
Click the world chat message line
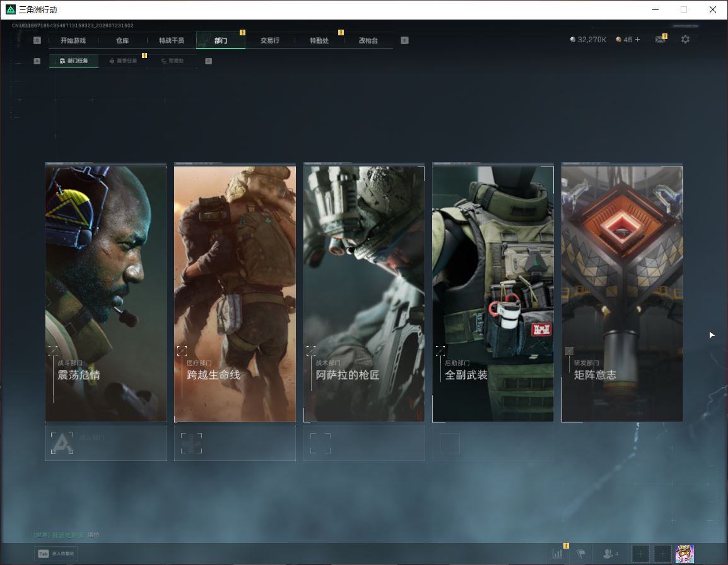tap(66, 535)
